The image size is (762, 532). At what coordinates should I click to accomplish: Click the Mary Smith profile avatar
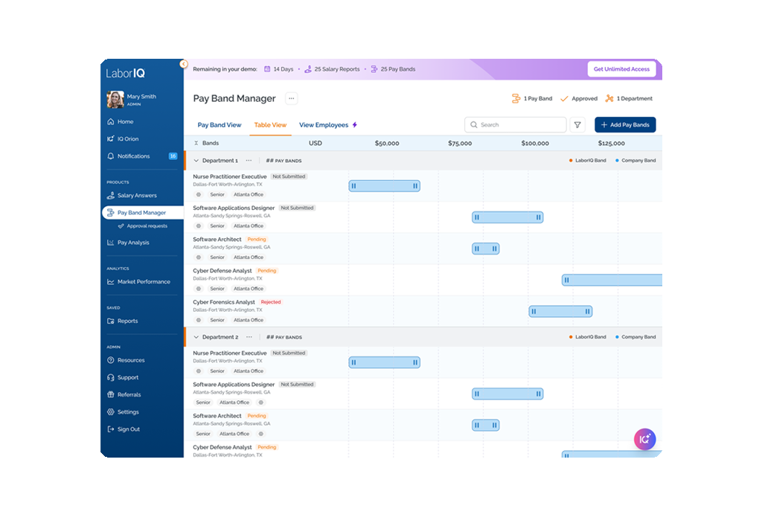point(115,100)
